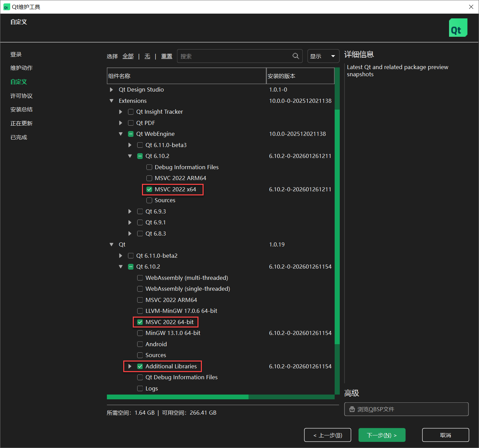479x448 pixels.
Task: Go to the 维护动作 step
Action: (x=21, y=68)
